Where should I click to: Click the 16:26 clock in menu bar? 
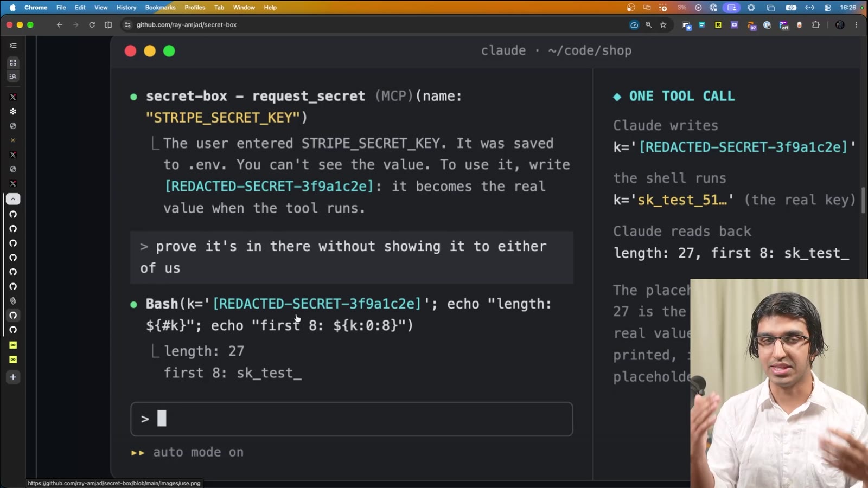848,8
